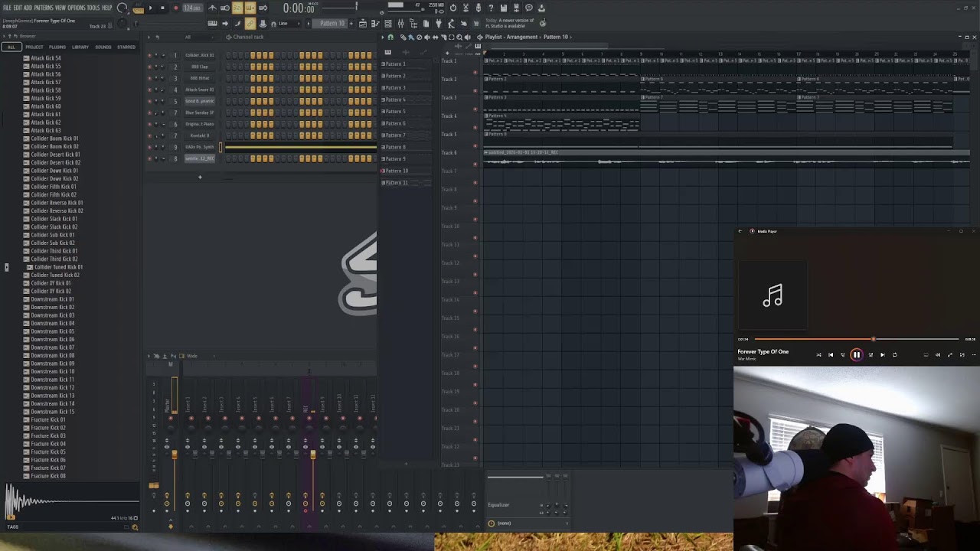Mute the Kontakt 8 channel
This screenshot has height=551, width=980.
(149, 135)
